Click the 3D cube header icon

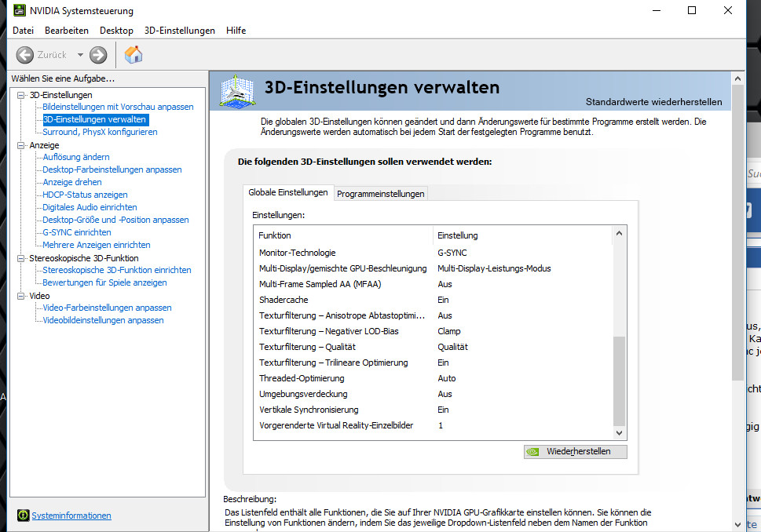coord(237,91)
